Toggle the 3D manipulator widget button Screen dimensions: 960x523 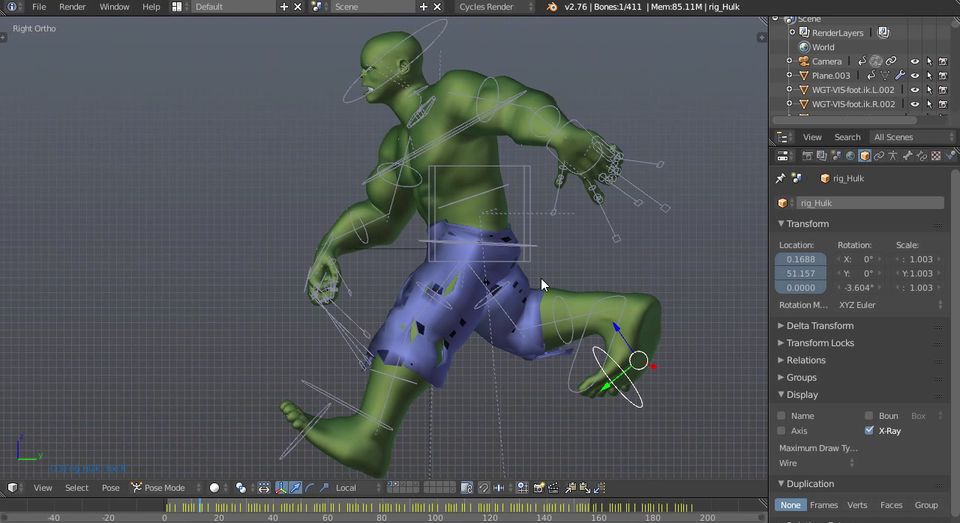point(281,487)
